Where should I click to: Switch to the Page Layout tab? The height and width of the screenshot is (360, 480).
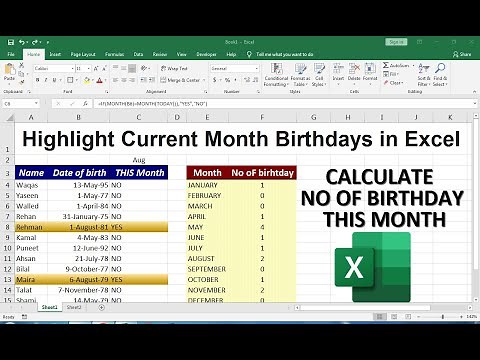point(83,54)
